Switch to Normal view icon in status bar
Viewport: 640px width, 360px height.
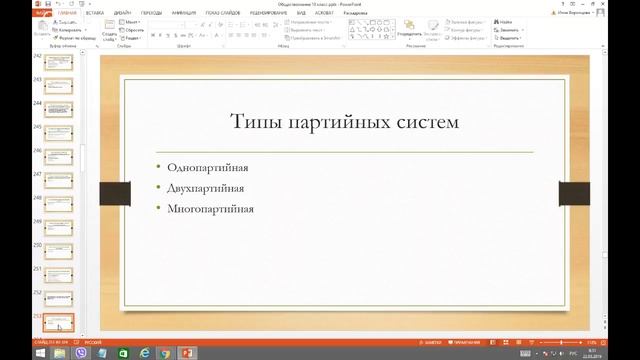click(x=493, y=342)
